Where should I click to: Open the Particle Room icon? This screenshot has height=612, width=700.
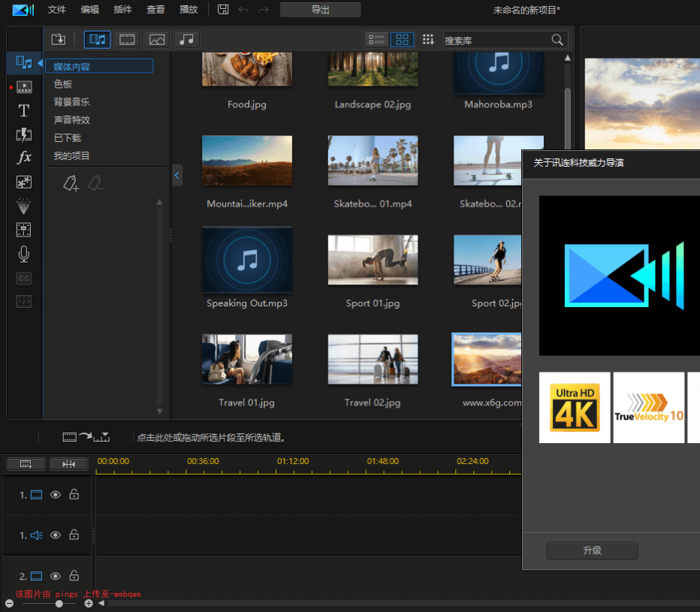click(x=24, y=206)
